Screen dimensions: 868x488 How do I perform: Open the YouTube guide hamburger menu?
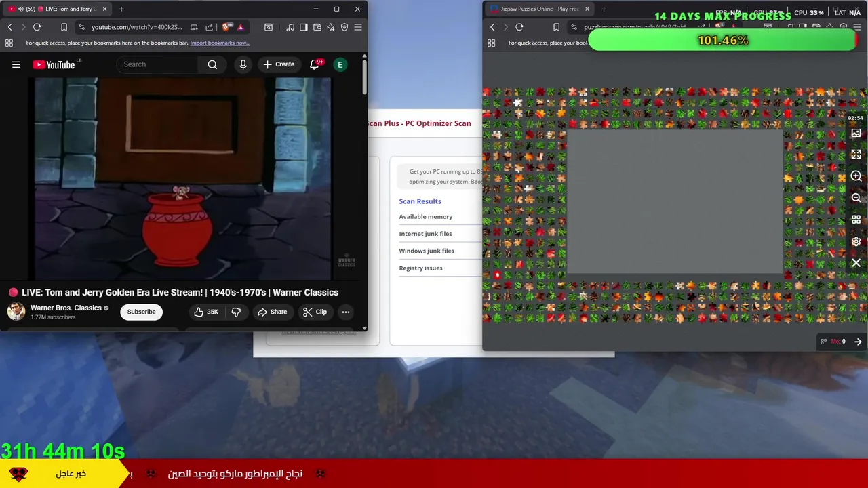(x=16, y=64)
